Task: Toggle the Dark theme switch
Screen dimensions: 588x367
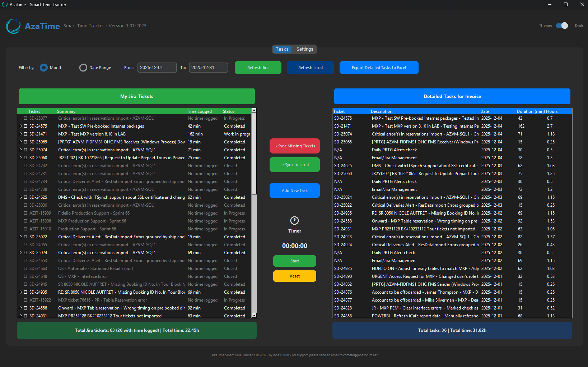Action: coord(562,26)
